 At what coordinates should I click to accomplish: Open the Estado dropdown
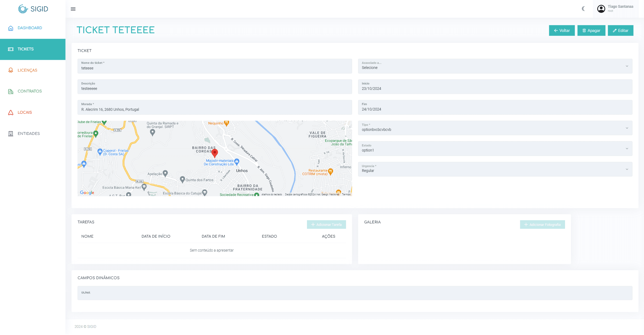pyautogui.click(x=495, y=149)
